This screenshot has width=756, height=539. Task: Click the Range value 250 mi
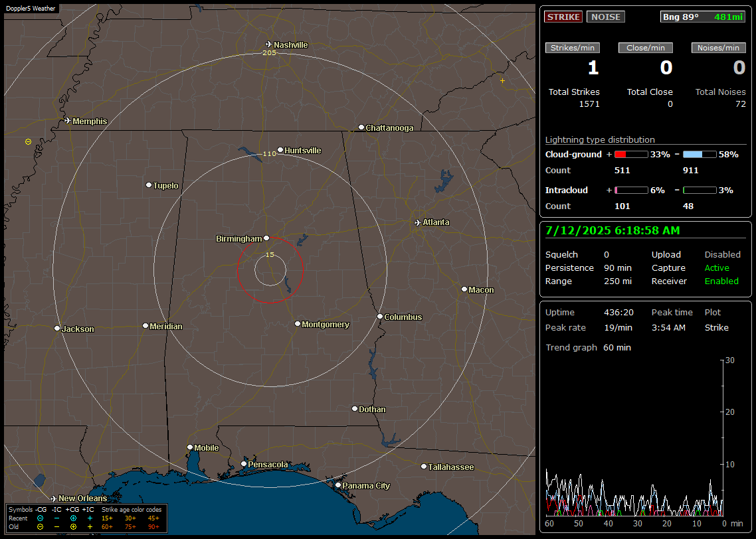click(618, 281)
